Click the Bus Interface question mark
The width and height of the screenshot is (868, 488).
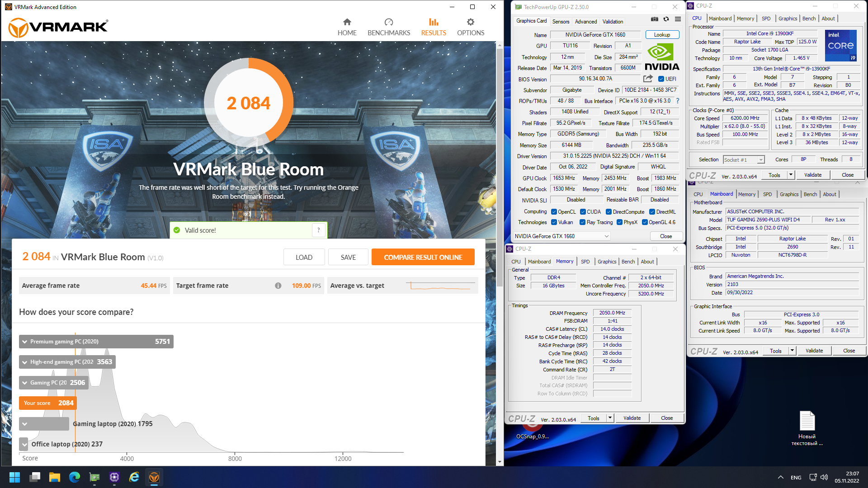(x=678, y=101)
